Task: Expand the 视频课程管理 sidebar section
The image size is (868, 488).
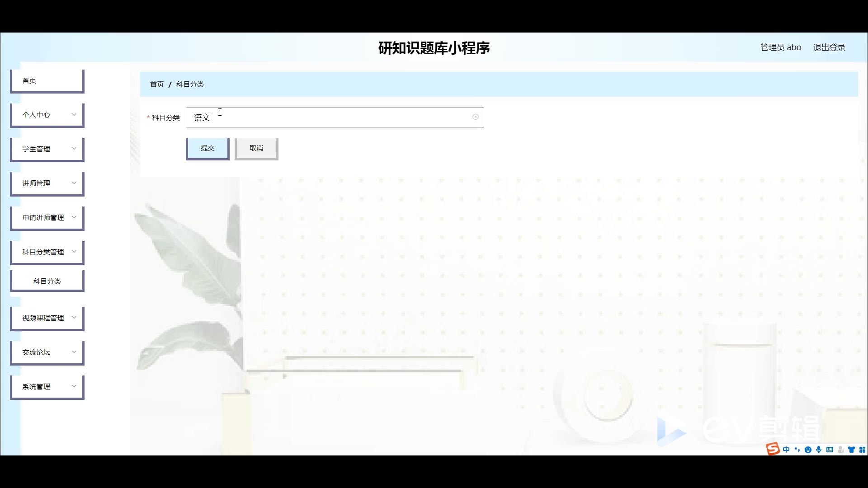Action: click(47, 318)
